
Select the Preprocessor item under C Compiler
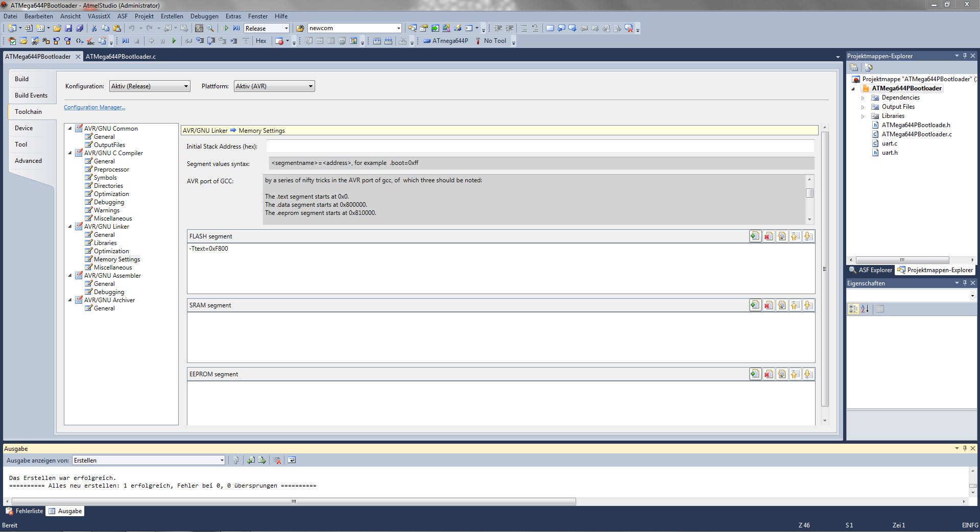111,170
